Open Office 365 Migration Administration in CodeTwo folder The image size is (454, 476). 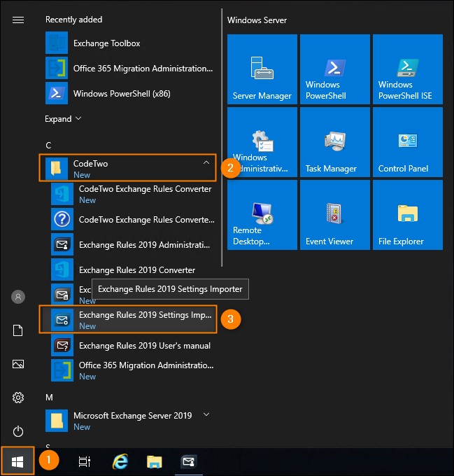pos(134,370)
